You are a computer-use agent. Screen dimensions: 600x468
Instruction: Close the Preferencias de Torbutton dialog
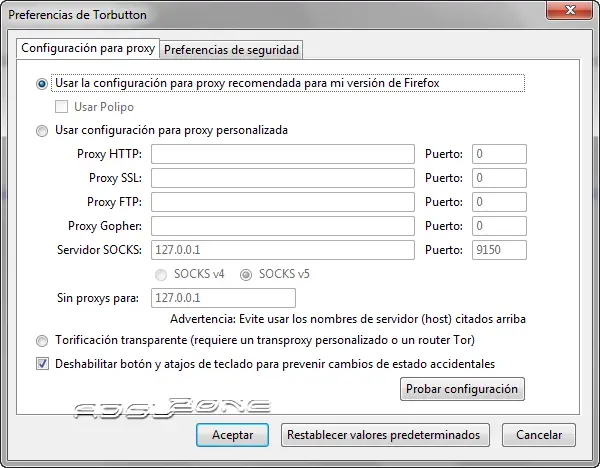pyautogui.click(x=574, y=10)
